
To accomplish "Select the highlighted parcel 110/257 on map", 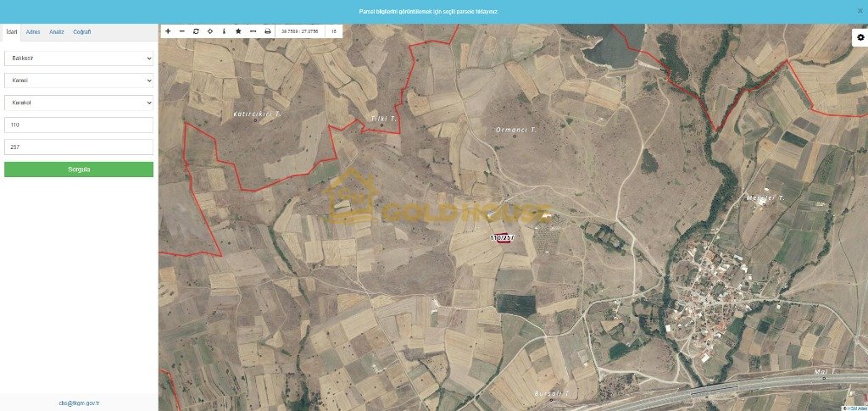I will pyautogui.click(x=502, y=238).
